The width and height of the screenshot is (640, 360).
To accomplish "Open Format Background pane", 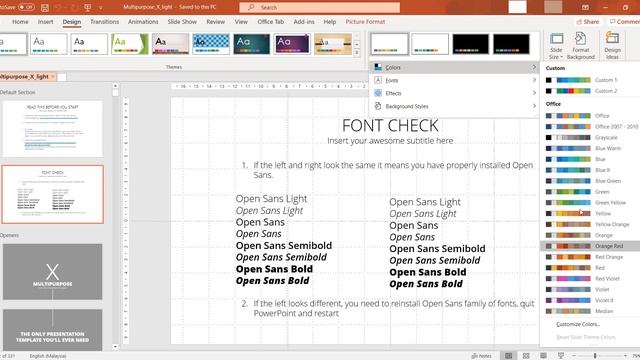I will click(580, 46).
